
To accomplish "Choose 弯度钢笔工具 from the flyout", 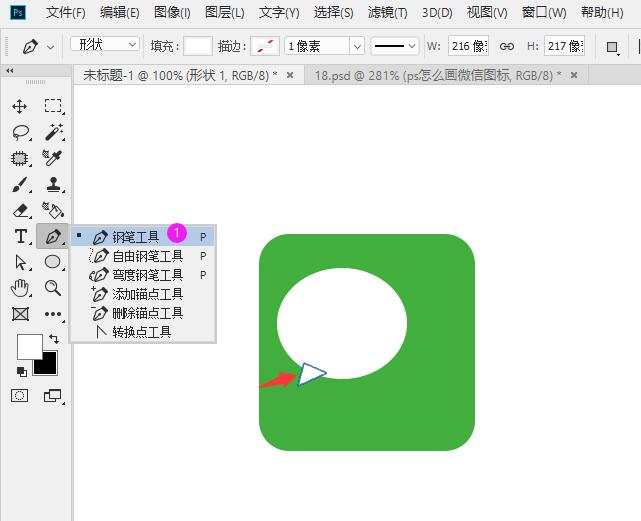I will 143,275.
